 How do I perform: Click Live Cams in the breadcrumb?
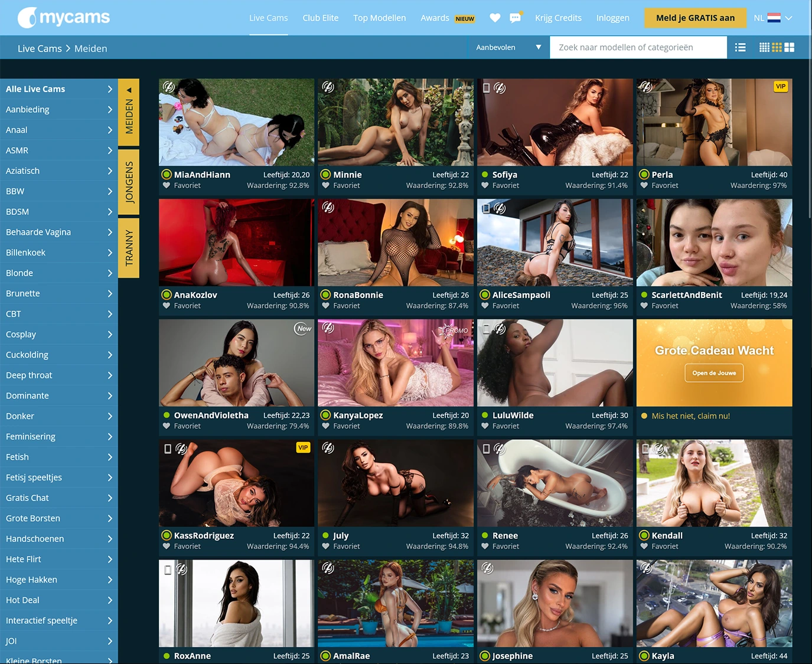click(40, 48)
